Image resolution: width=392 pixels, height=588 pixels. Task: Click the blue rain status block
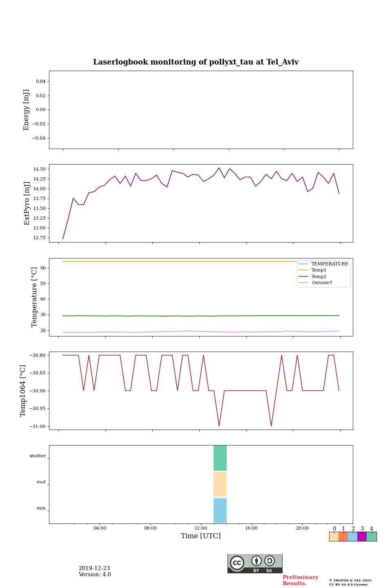(x=220, y=510)
